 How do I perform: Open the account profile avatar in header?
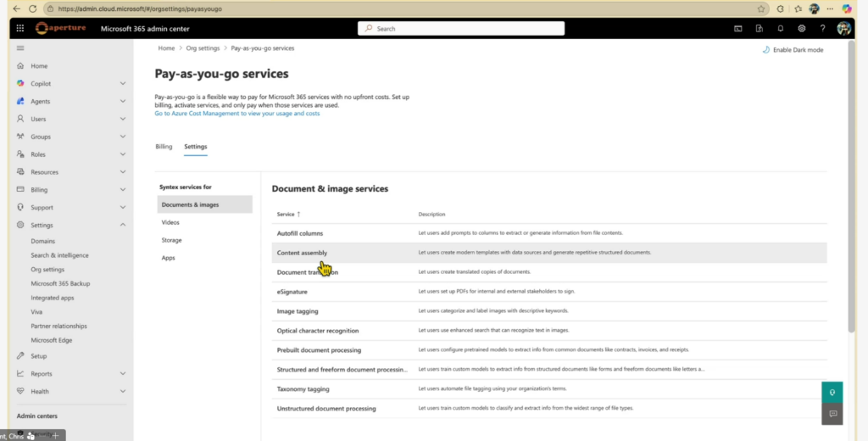coord(843,29)
